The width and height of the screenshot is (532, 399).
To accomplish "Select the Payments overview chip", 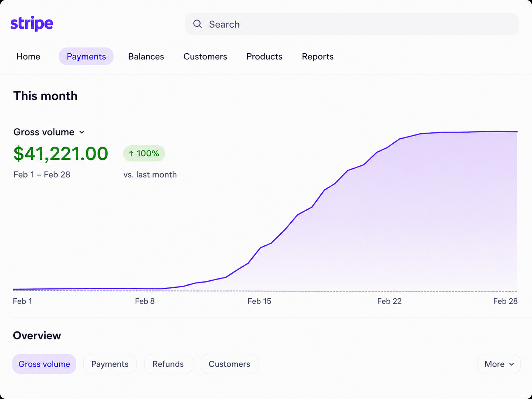I will (110, 364).
